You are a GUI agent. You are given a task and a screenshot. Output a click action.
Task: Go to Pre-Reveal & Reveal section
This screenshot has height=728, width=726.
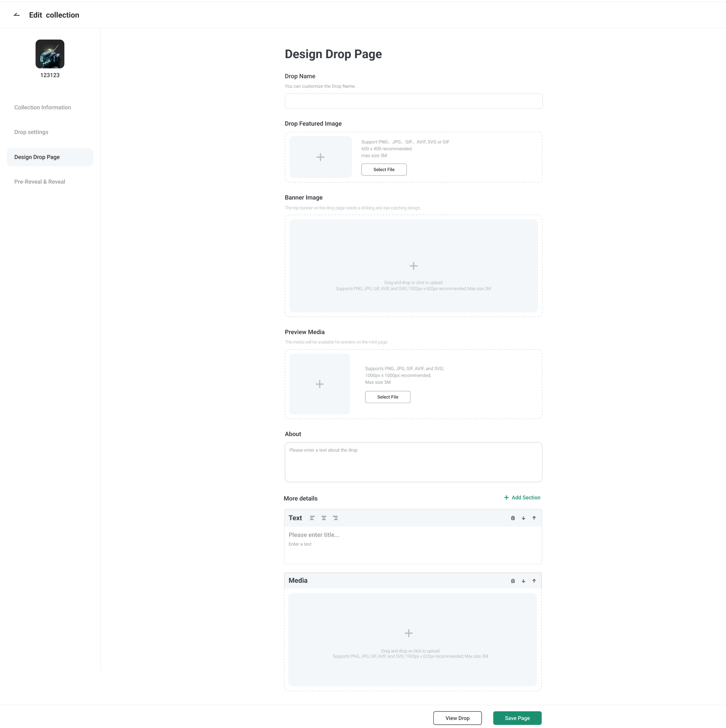[x=39, y=182]
